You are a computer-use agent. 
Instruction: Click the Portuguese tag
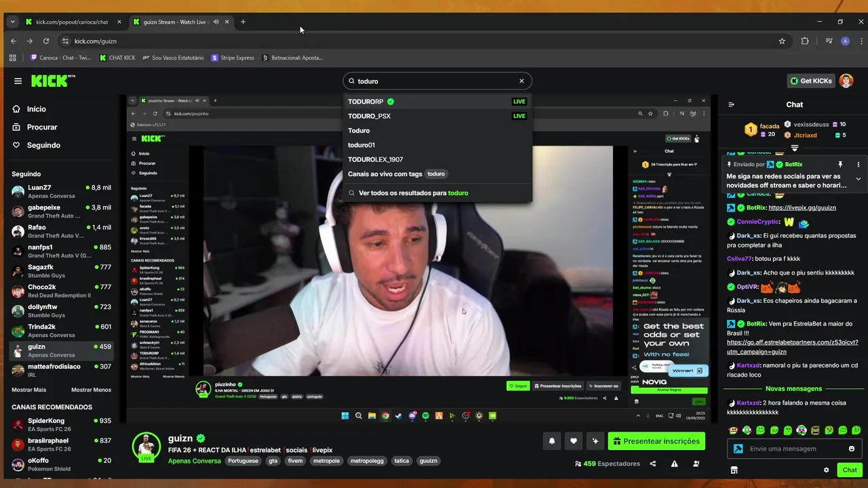243,461
